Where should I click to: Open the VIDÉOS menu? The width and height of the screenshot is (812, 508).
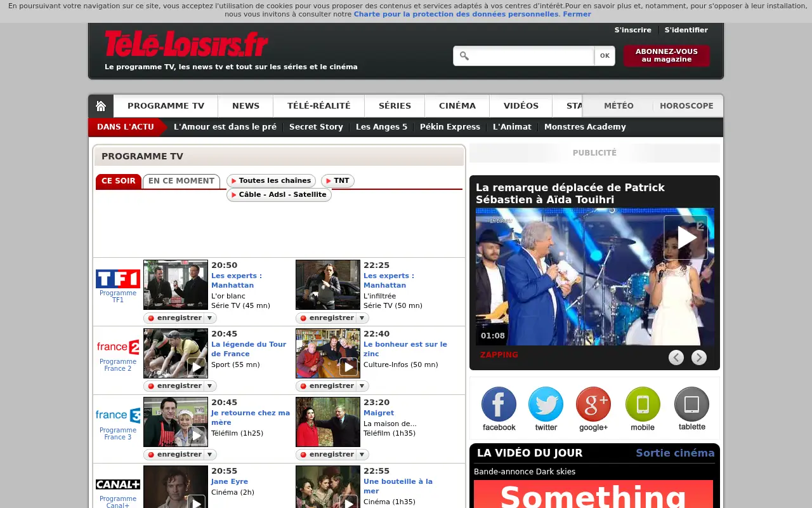521,106
